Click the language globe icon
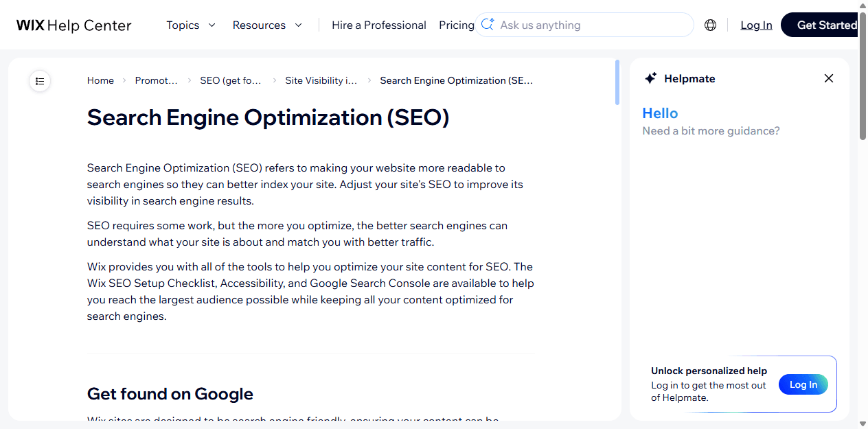 coord(710,25)
